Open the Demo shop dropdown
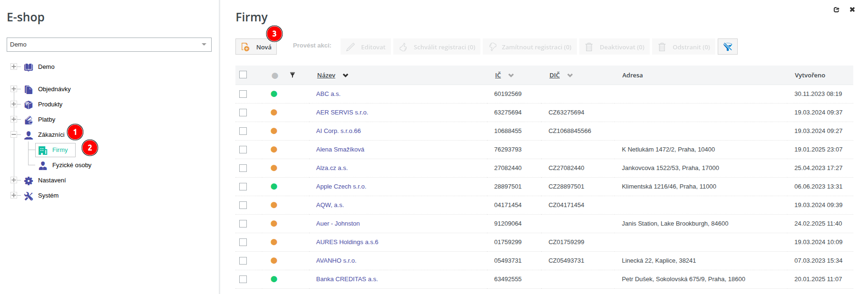 (x=109, y=45)
